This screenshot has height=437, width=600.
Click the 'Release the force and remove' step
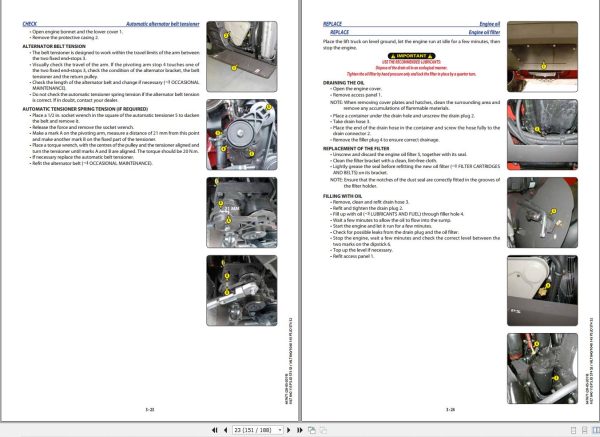click(x=82, y=127)
